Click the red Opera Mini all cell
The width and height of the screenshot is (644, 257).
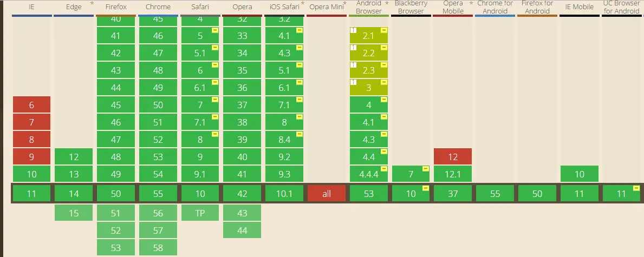click(x=327, y=193)
